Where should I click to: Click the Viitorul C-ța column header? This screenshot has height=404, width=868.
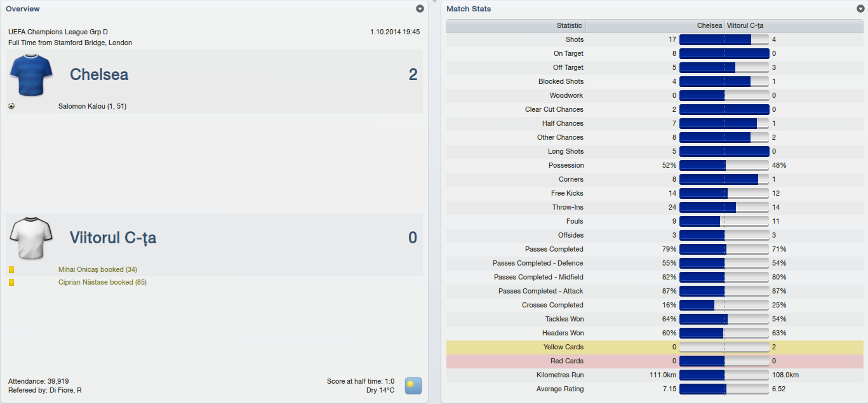pyautogui.click(x=745, y=26)
